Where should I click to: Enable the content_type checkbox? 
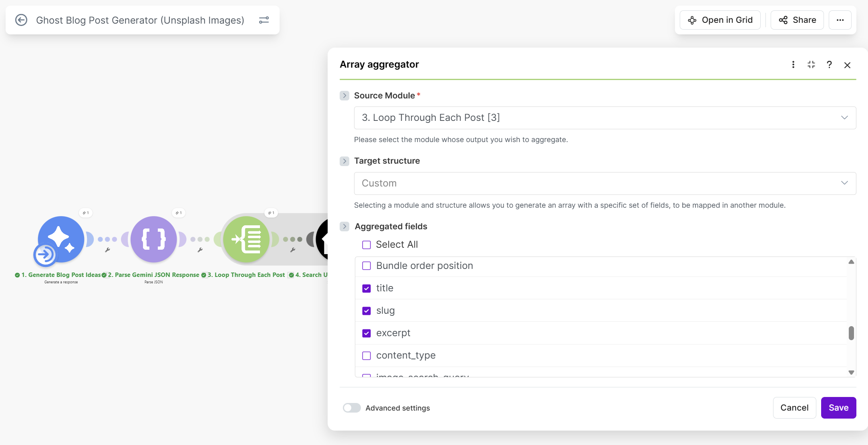click(x=367, y=356)
